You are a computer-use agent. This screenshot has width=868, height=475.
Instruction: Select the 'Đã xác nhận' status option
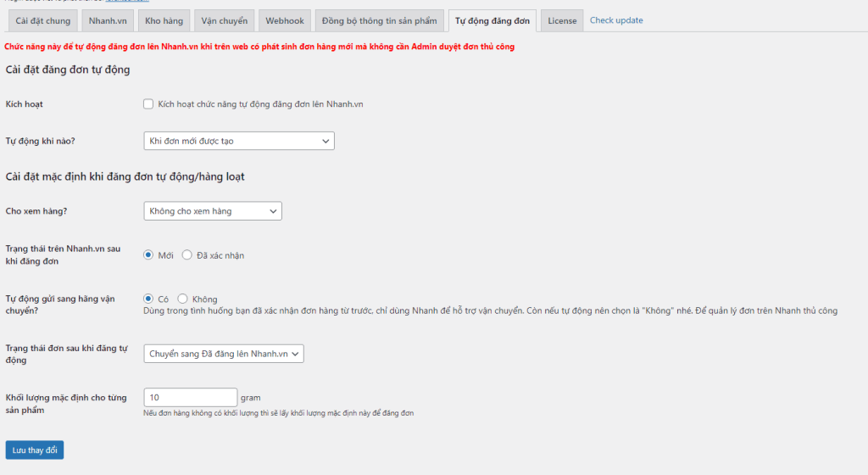[x=187, y=254]
